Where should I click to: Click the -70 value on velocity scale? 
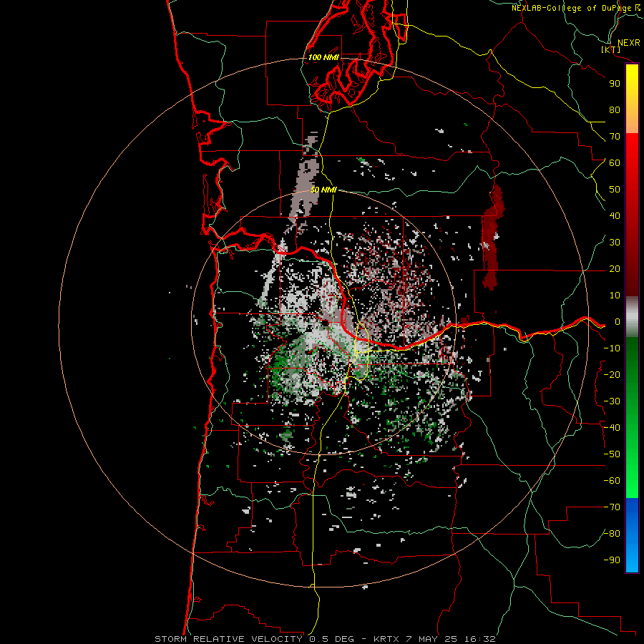(612, 507)
